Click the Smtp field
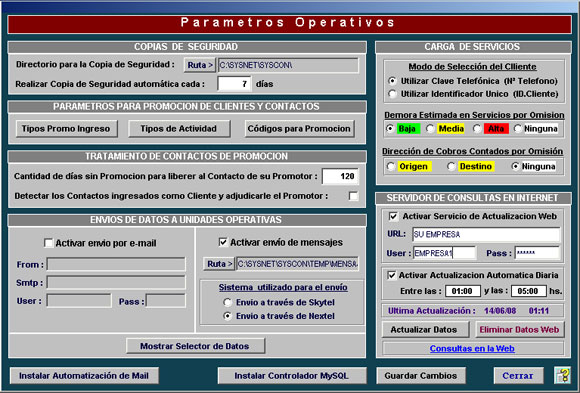 116,282
